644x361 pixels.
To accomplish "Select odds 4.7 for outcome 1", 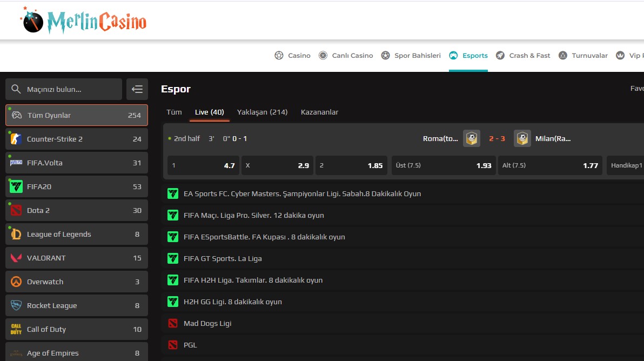I will point(203,165).
